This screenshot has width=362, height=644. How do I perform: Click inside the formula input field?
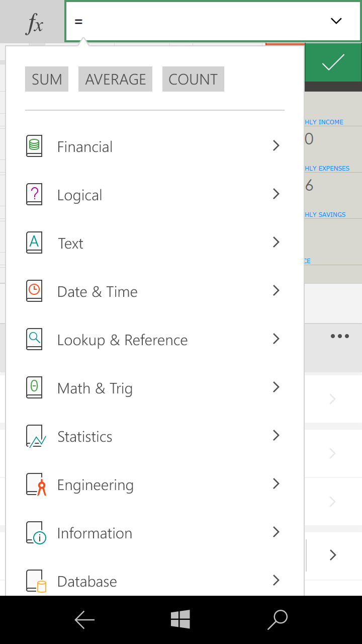click(196, 21)
